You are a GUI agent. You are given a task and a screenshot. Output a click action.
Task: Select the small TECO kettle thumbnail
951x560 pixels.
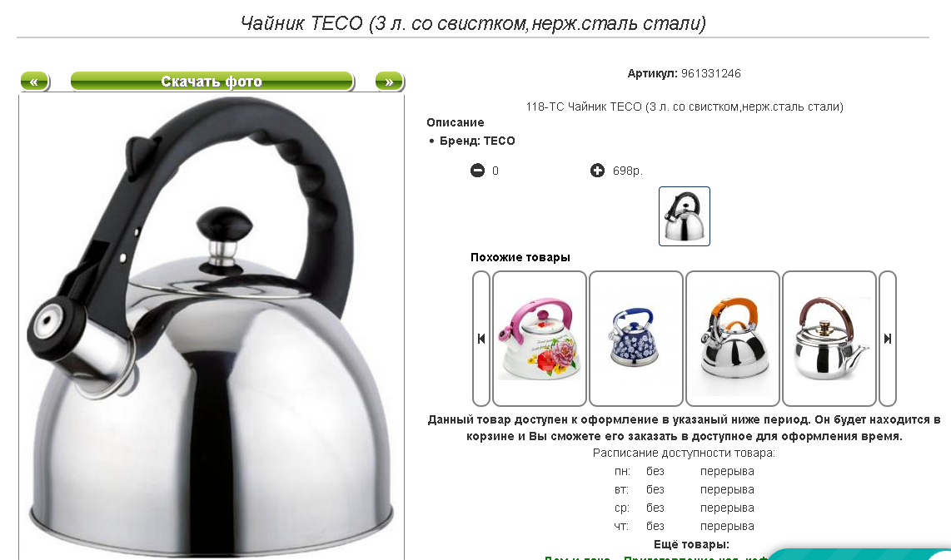pos(685,216)
